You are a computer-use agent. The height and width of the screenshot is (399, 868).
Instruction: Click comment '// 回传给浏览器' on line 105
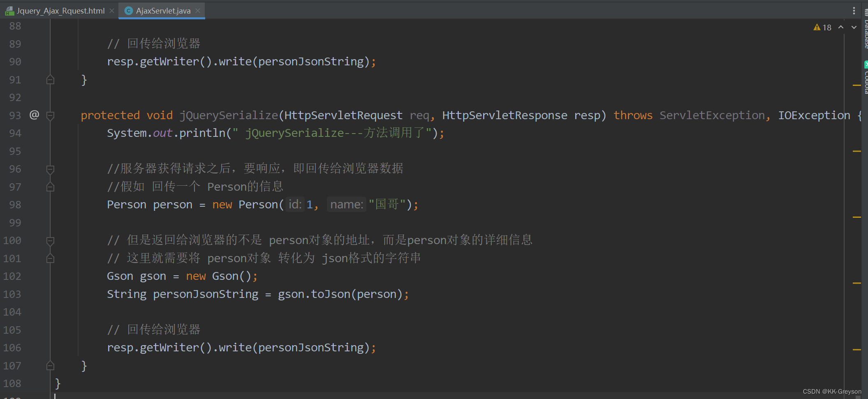coord(153,330)
